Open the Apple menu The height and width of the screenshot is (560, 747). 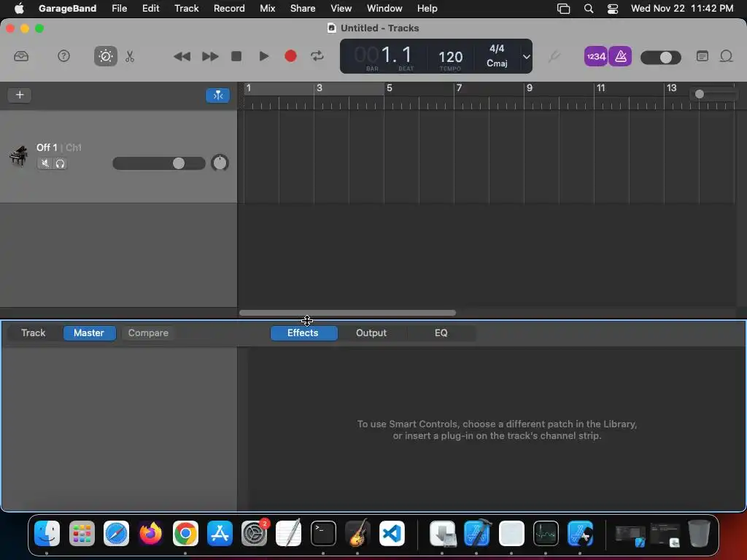tap(19, 8)
